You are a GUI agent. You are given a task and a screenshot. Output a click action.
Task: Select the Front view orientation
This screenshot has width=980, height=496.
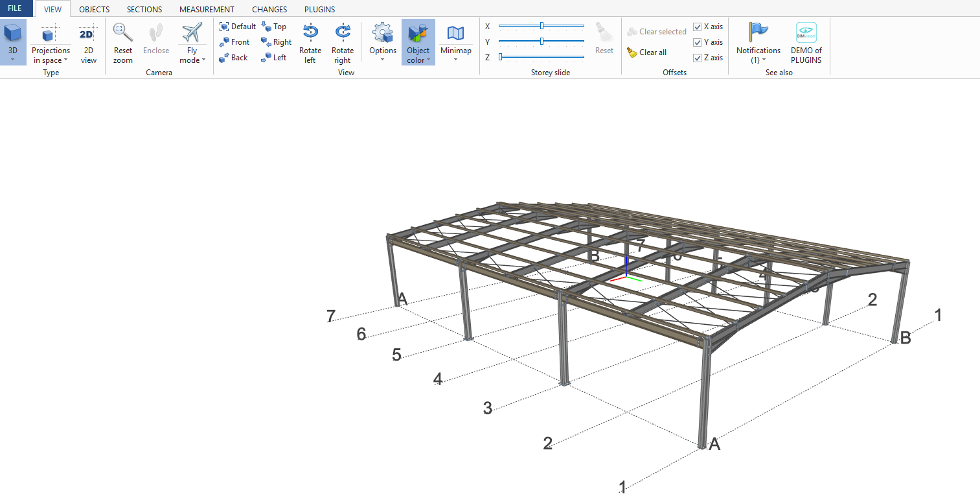pyautogui.click(x=234, y=42)
